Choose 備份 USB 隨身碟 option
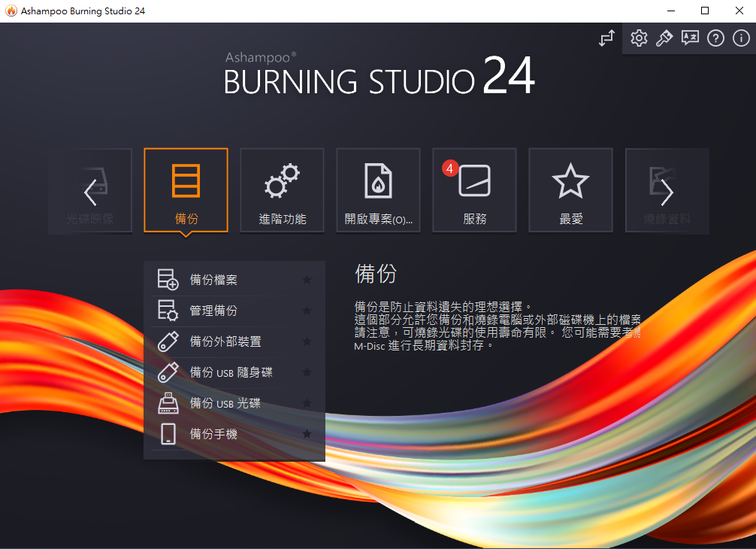Image resolution: width=756 pixels, height=549 pixels. click(x=231, y=373)
